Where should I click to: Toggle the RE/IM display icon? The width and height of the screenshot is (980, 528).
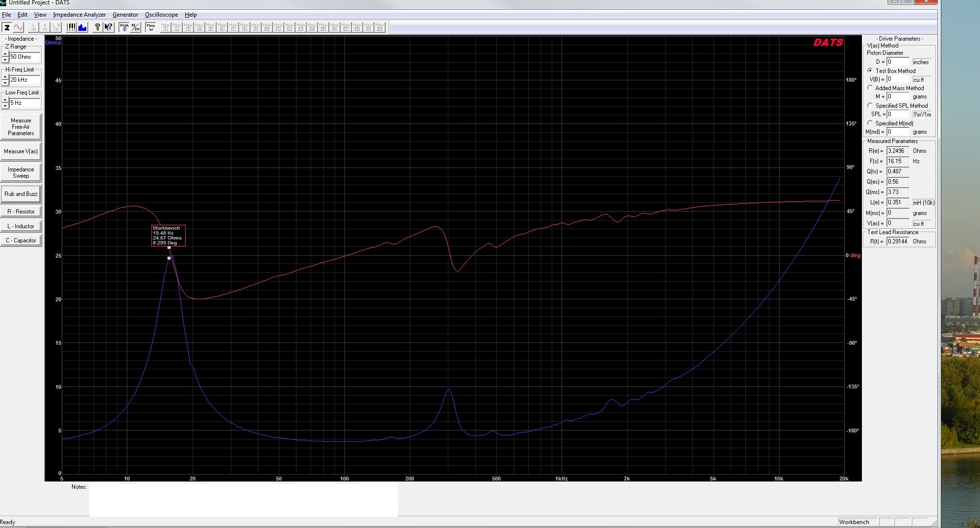tap(135, 27)
